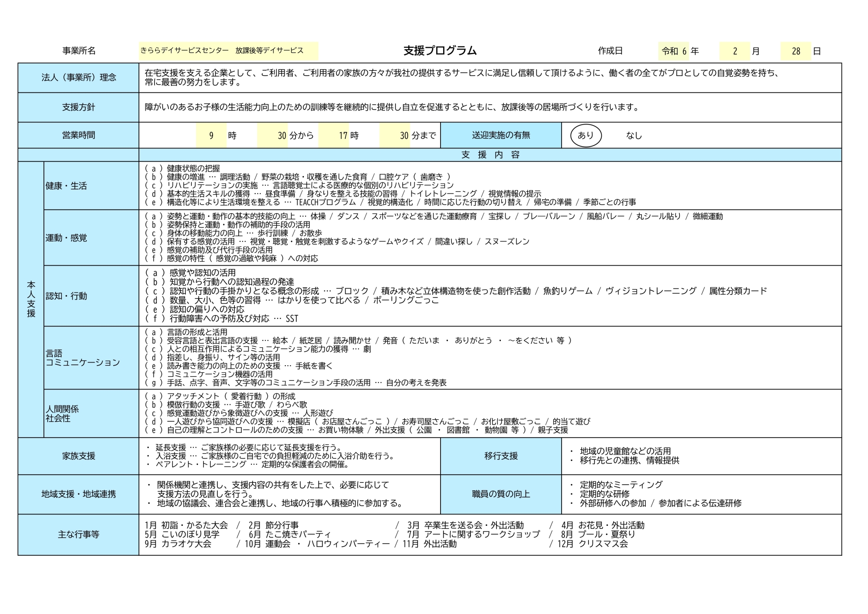Click the 作成日 label
This screenshot has height=614, width=868.
610,51
